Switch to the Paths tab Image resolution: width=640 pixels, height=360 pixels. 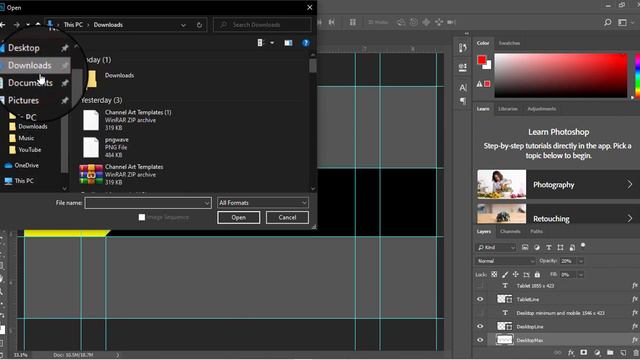coord(536,231)
